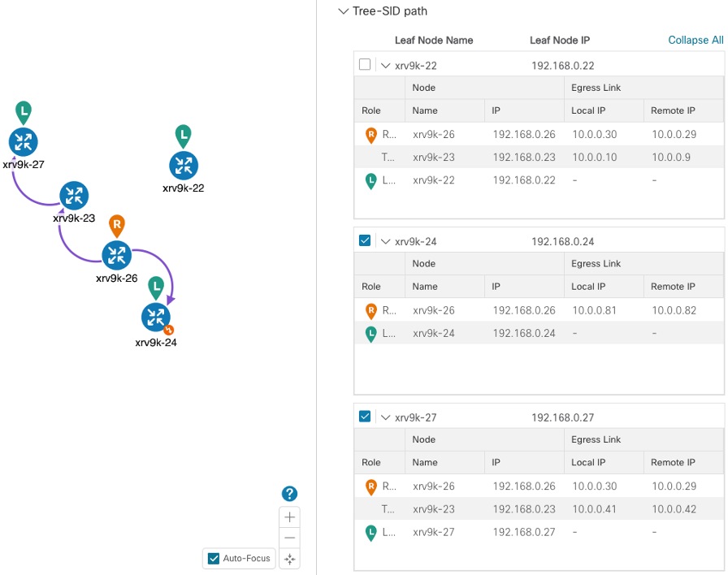Collapse the Tree-SID path section

click(343, 11)
